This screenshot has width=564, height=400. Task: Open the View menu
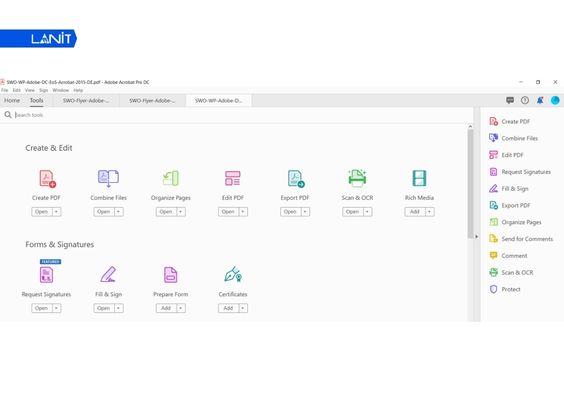[x=30, y=90]
